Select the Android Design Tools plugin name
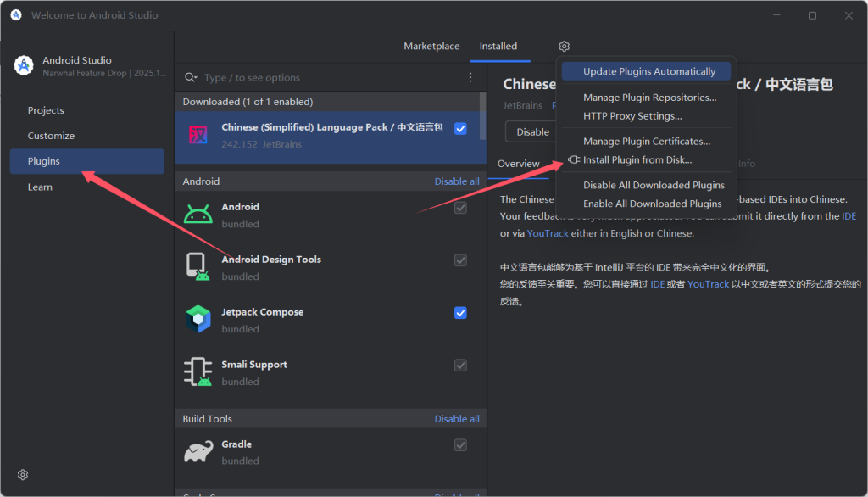The width and height of the screenshot is (868, 497). 271,260
